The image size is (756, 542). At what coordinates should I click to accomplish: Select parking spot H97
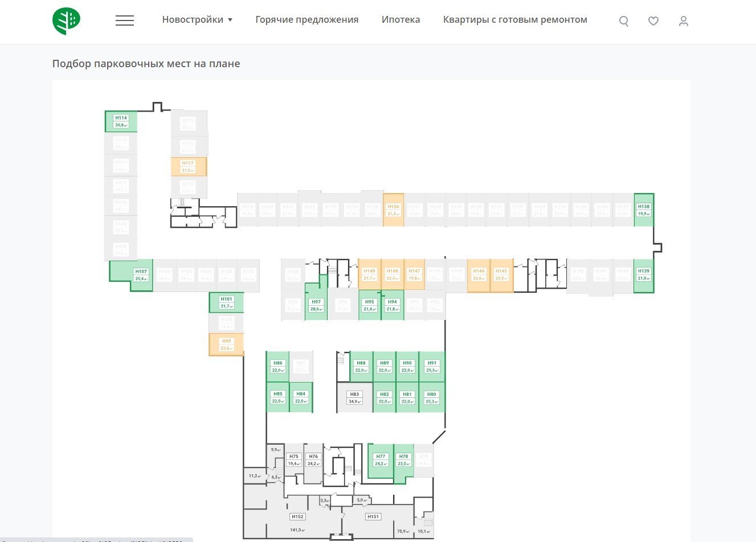316,305
